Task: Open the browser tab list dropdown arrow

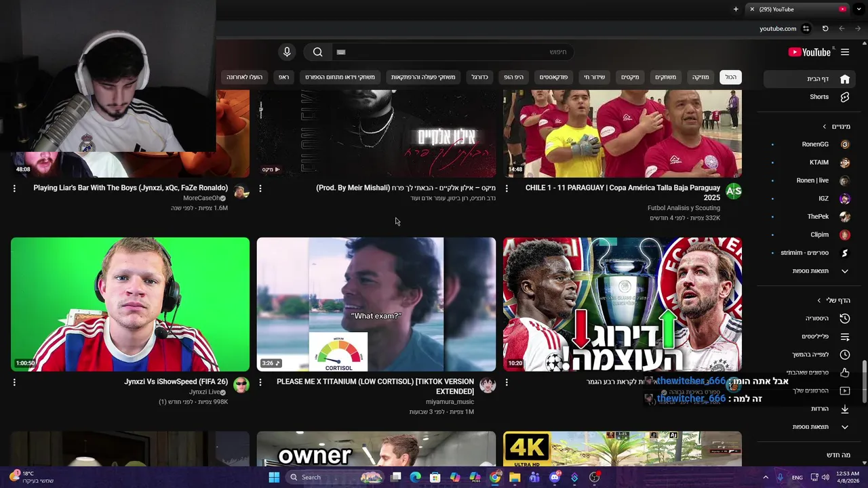Action: (x=859, y=9)
